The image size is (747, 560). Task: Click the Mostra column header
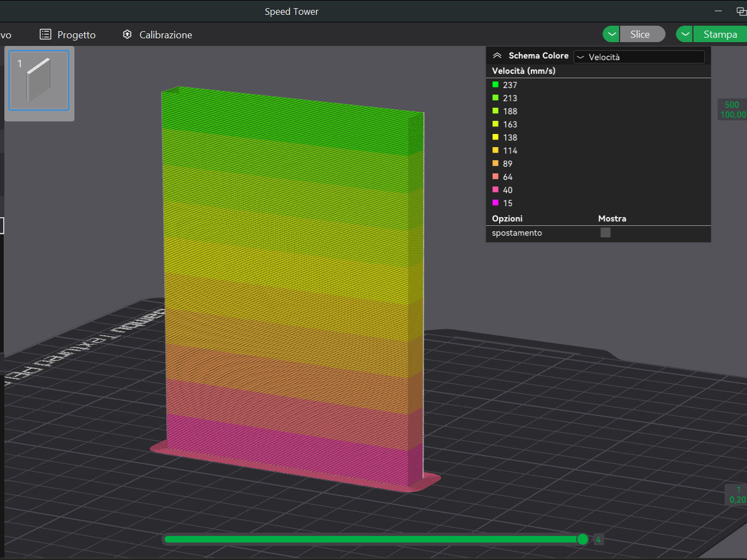click(612, 218)
